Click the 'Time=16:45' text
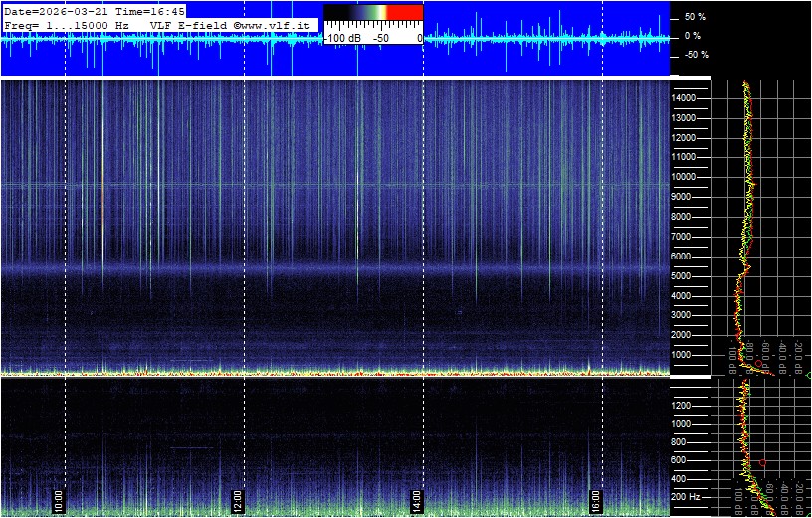 tap(150, 11)
